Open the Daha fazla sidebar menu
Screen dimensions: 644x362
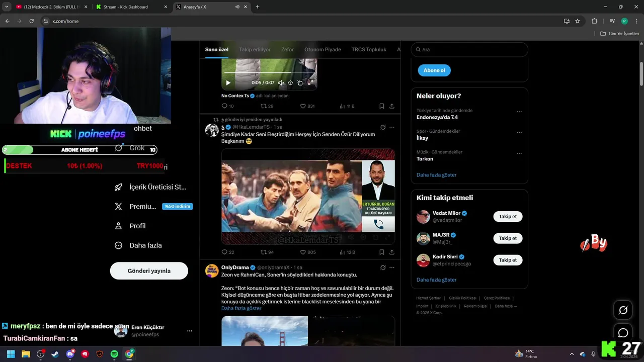tap(138, 245)
